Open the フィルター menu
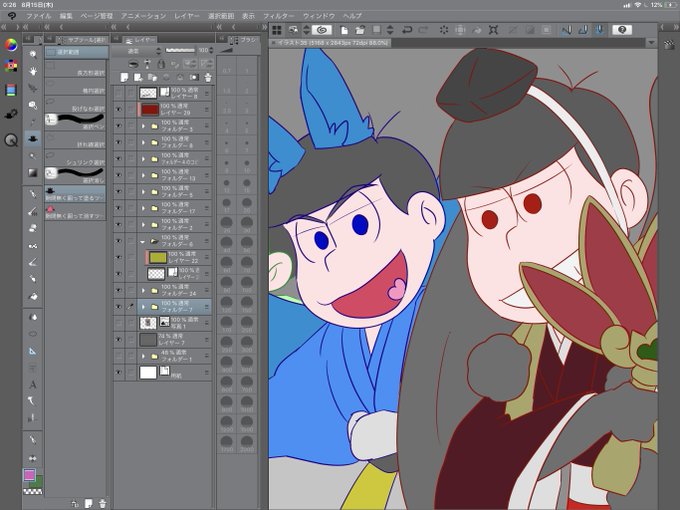 coord(278,16)
